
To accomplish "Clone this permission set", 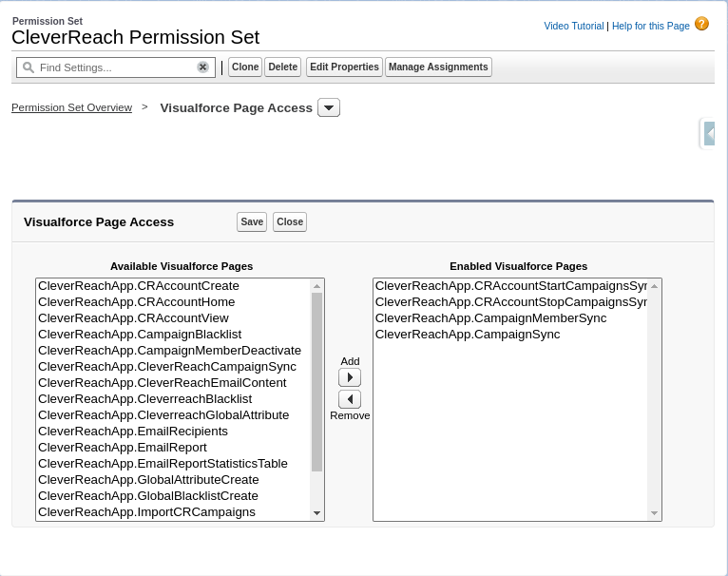I will point(245,67).
